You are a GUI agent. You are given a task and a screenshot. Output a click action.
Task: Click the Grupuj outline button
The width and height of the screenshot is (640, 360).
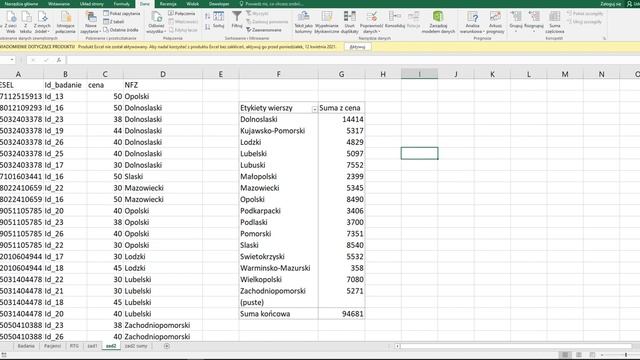pyautogui.click(x=516, y=21)
